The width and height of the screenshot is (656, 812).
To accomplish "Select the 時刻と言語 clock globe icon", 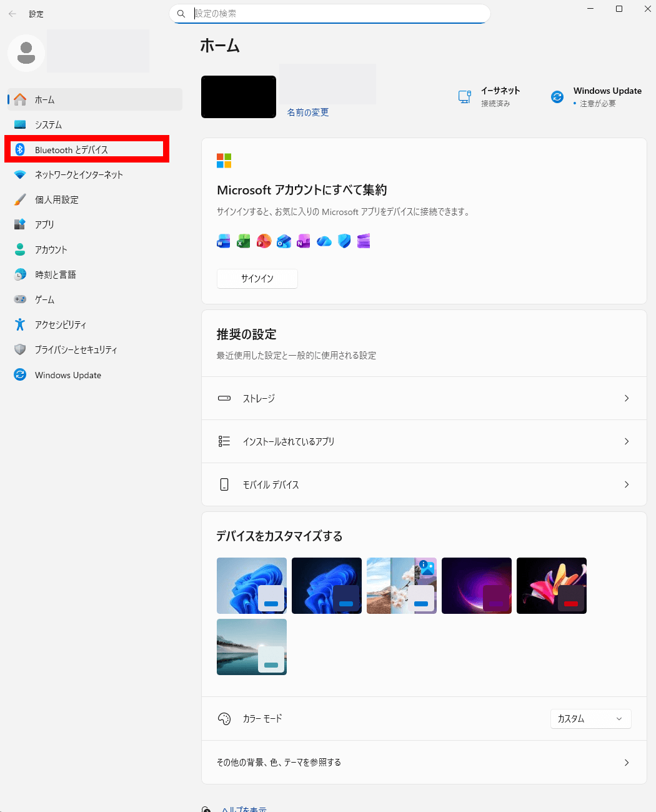I will tap(20, 274).
